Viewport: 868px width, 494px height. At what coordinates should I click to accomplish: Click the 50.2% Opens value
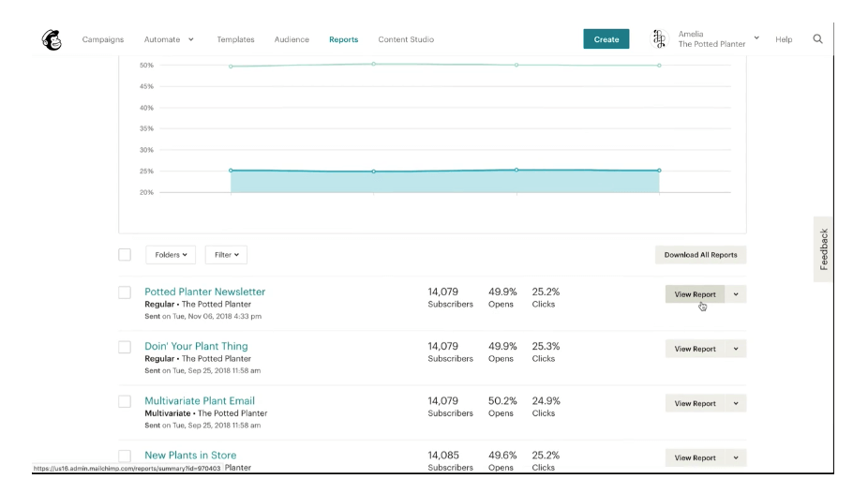[x=502, y=401]
